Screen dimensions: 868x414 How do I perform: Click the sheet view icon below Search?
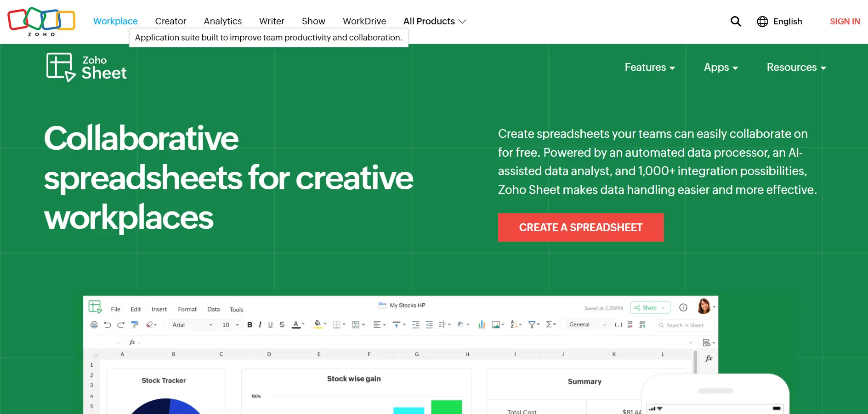click(x=707, y=343)
